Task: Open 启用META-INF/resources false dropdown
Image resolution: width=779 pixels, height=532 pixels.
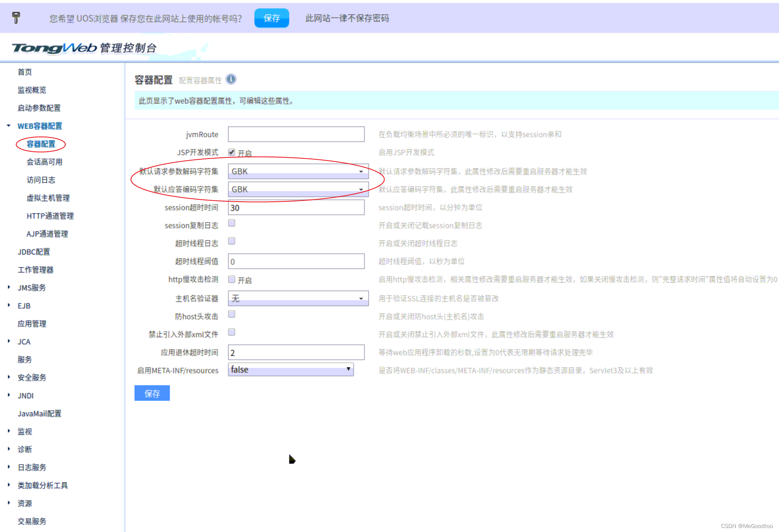Action: (x=291, y=369)
